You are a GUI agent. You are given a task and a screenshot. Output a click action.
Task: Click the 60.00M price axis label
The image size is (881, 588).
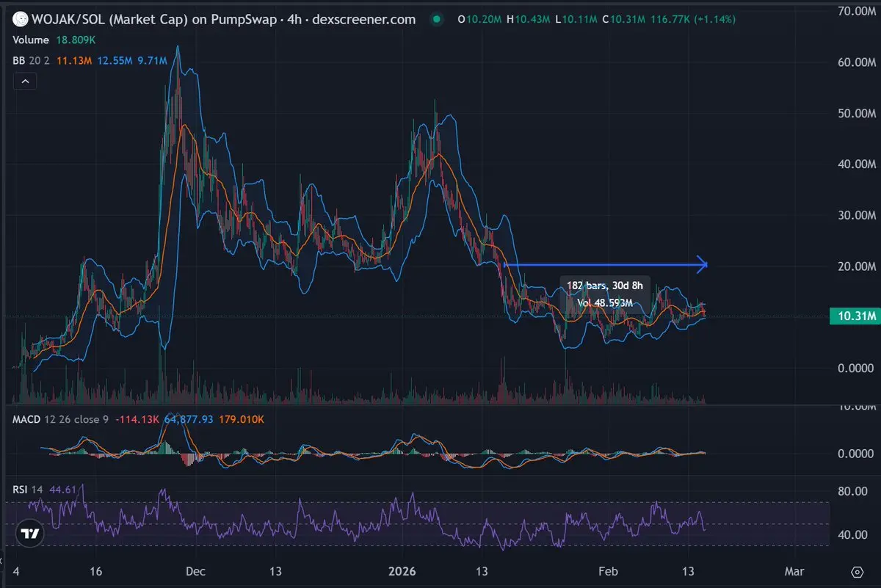(858, 63)
